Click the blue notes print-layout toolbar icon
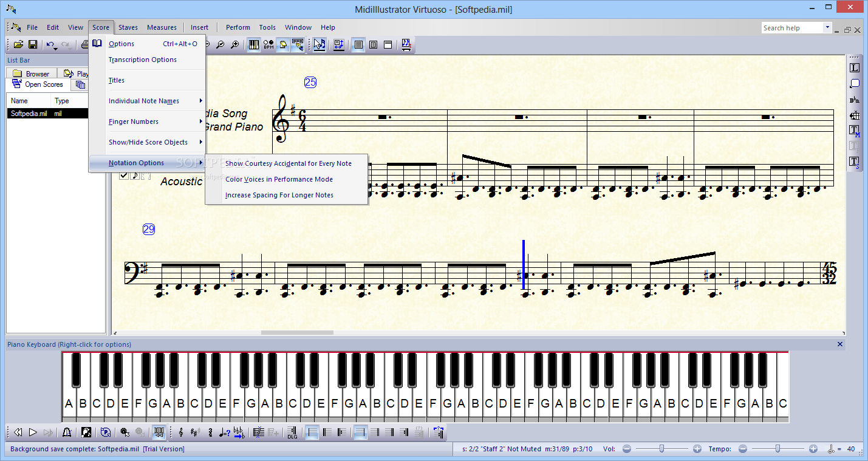868x461 pixels. [x=406, y=44]
